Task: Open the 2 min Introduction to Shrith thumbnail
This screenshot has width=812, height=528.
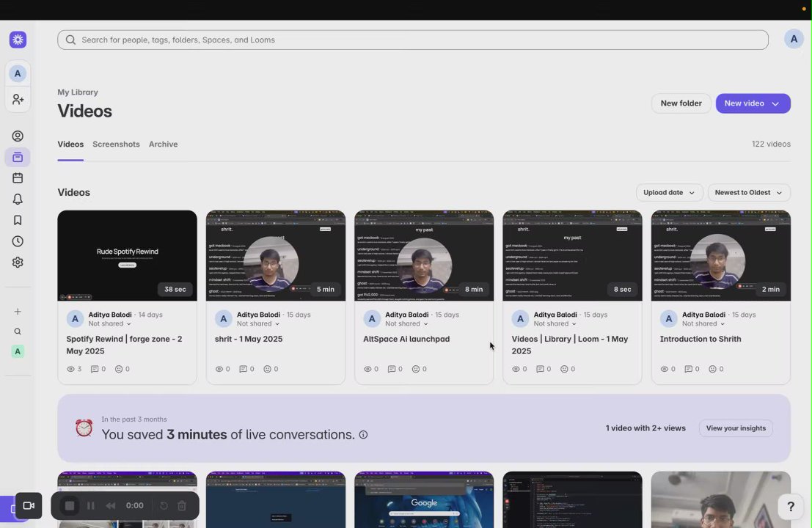Action: click(720, 255)
